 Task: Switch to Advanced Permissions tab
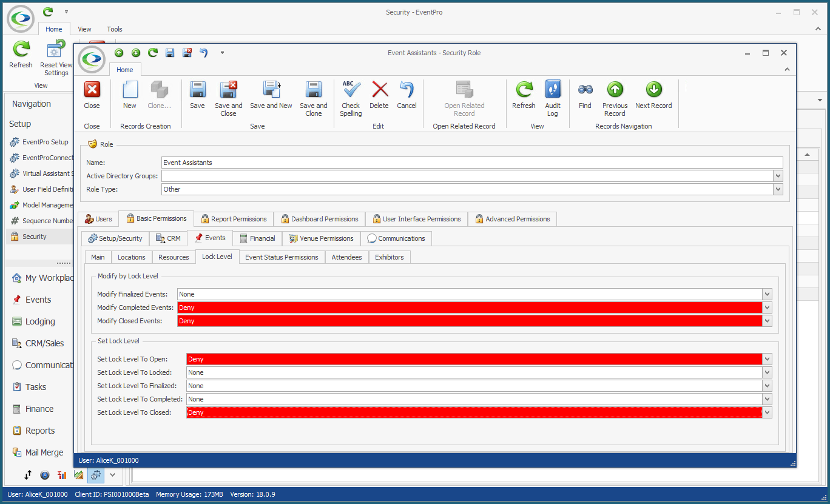(512, 219)
